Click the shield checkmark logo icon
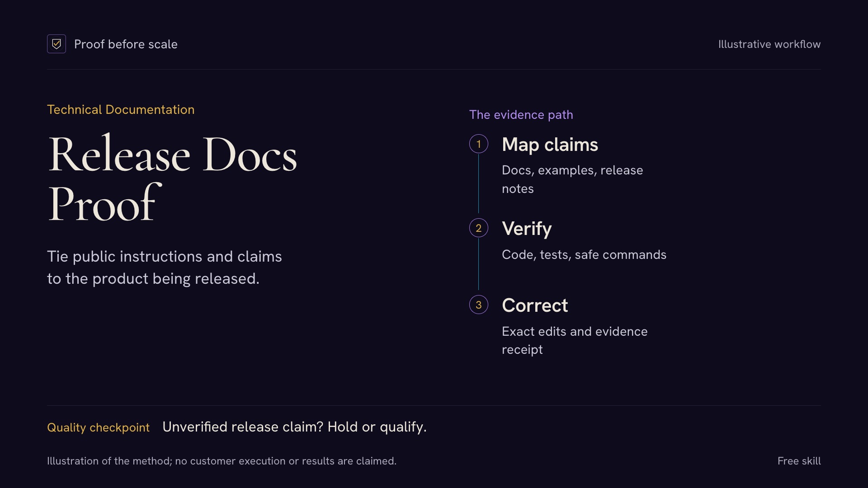The width and height of the screenshot is (868, 488). coord(57,44)
